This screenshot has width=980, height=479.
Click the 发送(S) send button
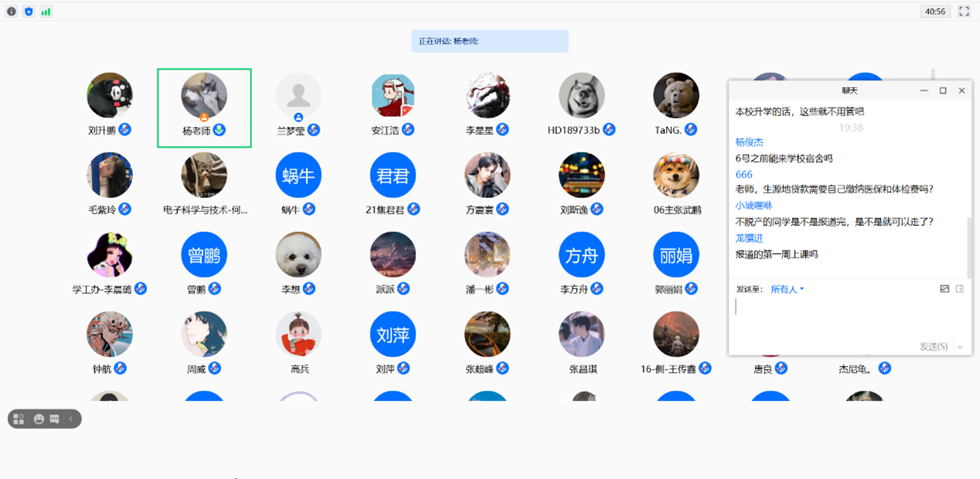point(934,347)
